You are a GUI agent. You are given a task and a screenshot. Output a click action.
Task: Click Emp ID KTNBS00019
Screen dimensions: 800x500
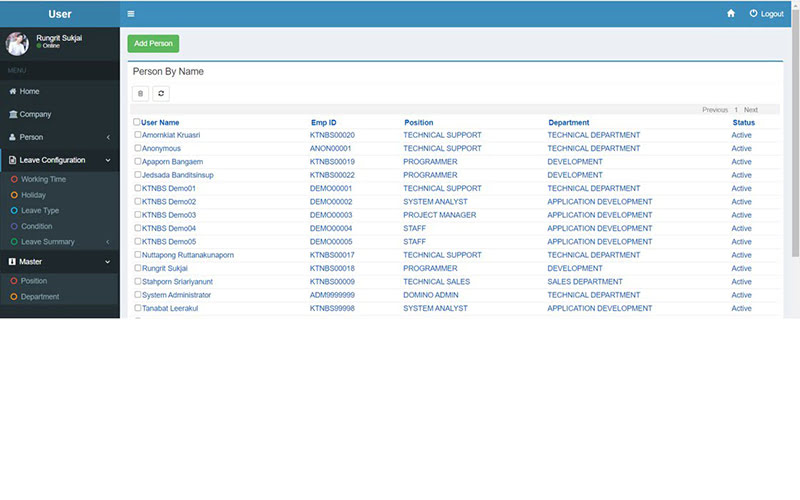click(x=332, y=162)
